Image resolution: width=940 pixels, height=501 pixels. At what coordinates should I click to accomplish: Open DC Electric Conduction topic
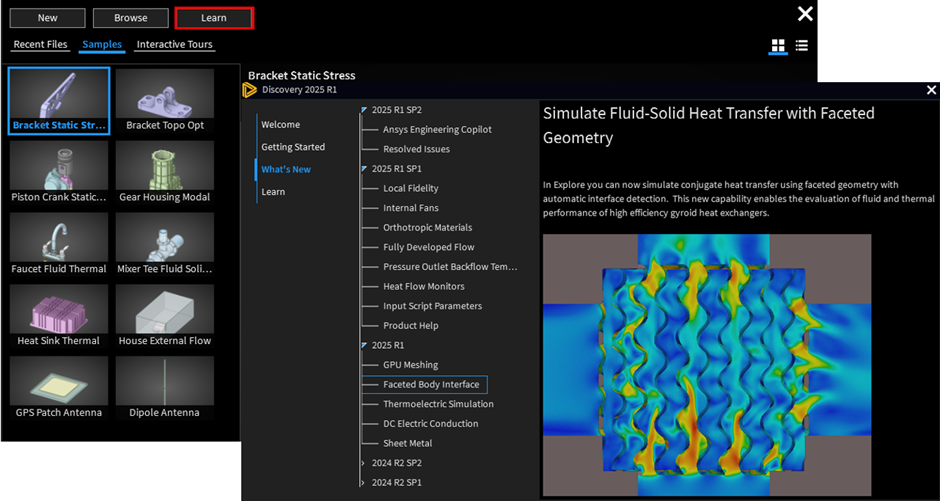click(x=430, y=424)
